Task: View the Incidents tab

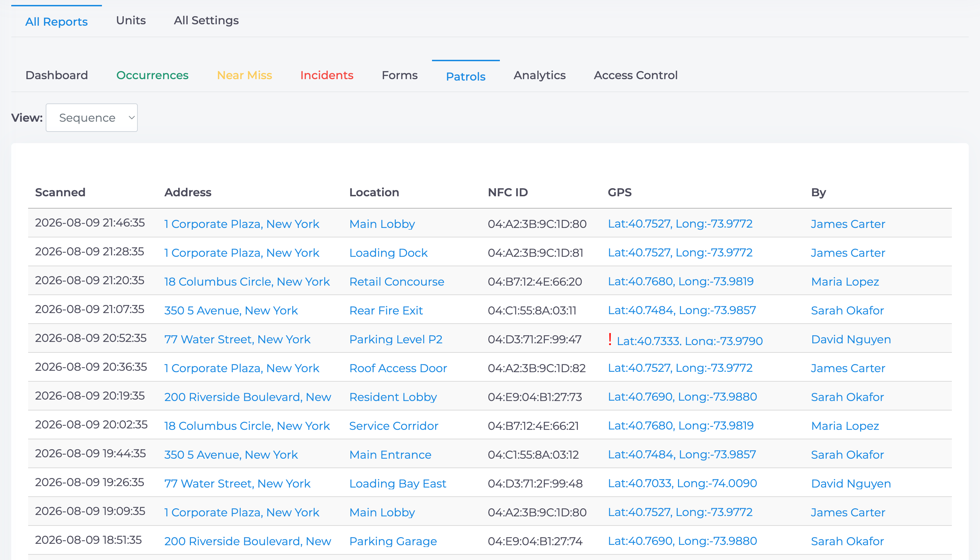Action: [x=327, y=75]
